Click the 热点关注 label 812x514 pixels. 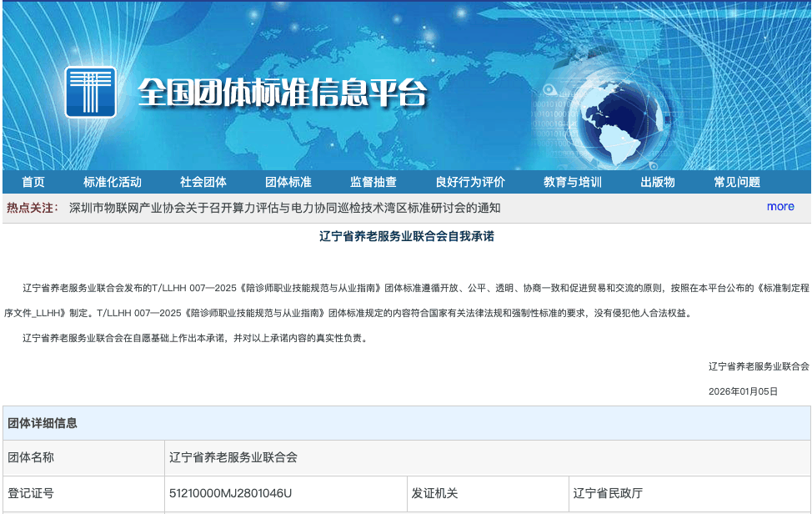click(x=33, y=208)
